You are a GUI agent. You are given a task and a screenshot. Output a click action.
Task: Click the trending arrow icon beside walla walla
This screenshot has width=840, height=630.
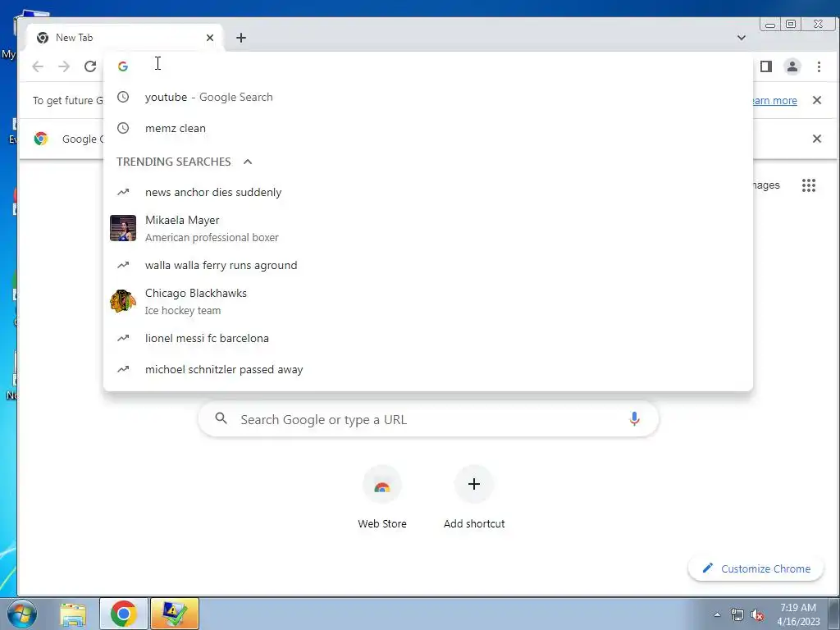(123, 265)
